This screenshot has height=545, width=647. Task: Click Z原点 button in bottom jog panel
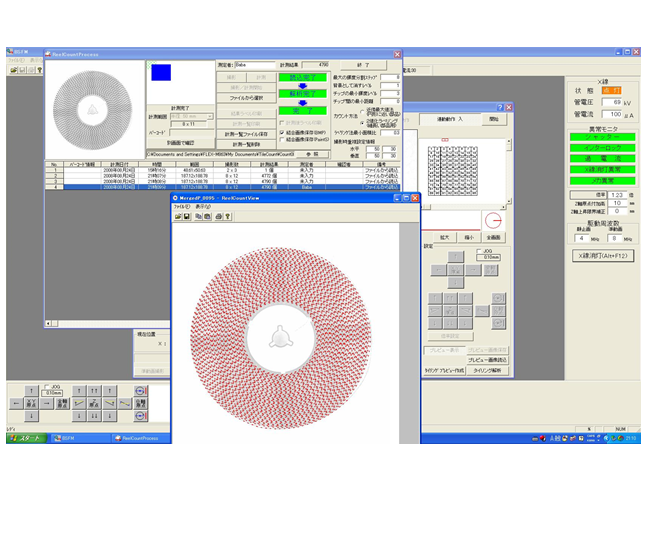pyautogui.click(x=94, y=403)
